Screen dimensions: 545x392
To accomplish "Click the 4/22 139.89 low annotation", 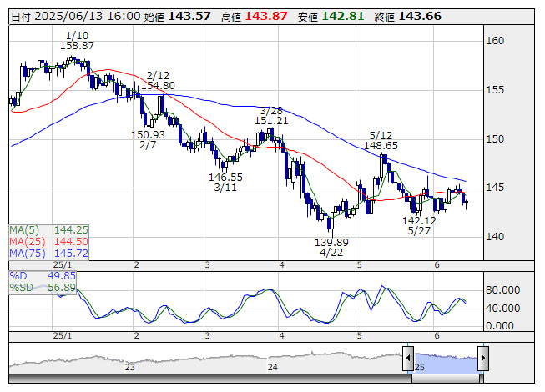I will pos(331,247).
